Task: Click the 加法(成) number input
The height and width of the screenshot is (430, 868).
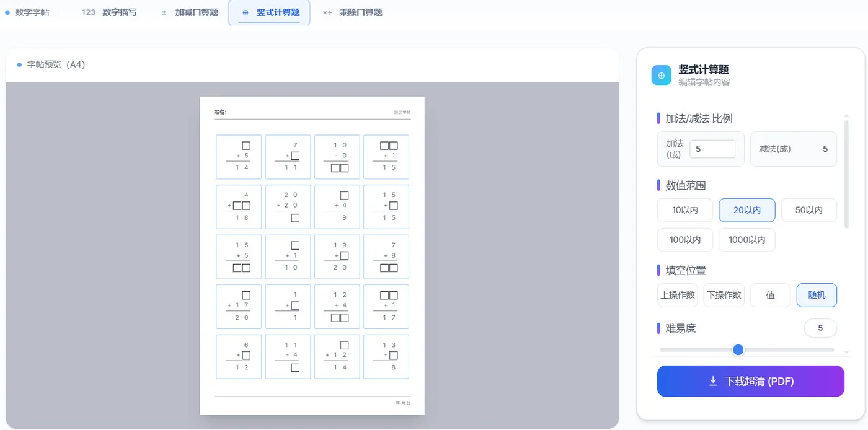Action: point(712,149)
